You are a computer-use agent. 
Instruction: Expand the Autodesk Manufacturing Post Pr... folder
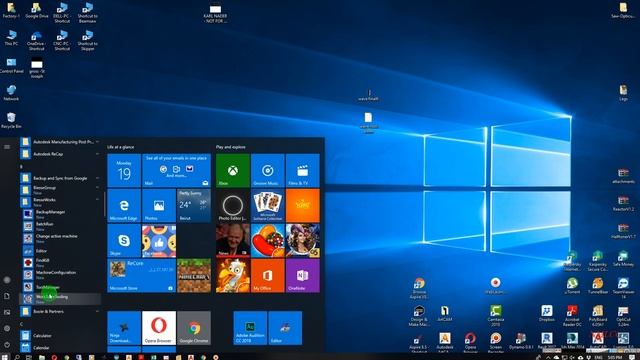tap(60, 142)
